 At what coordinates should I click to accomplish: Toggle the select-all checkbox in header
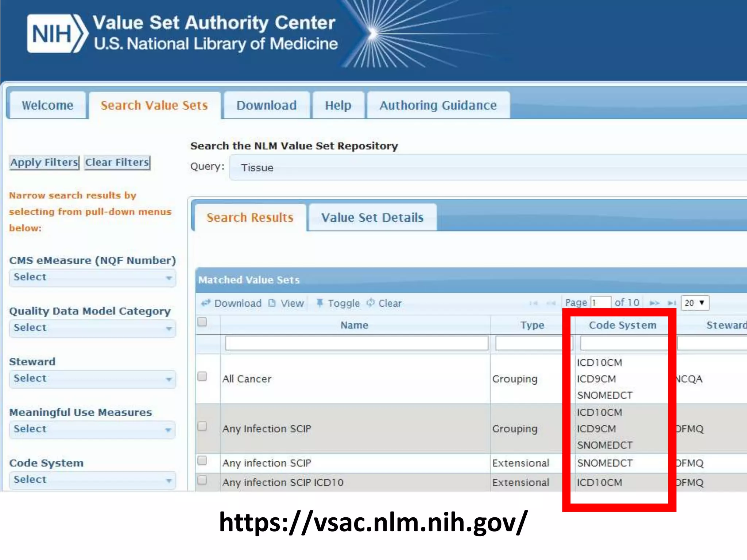click(202, 322)
